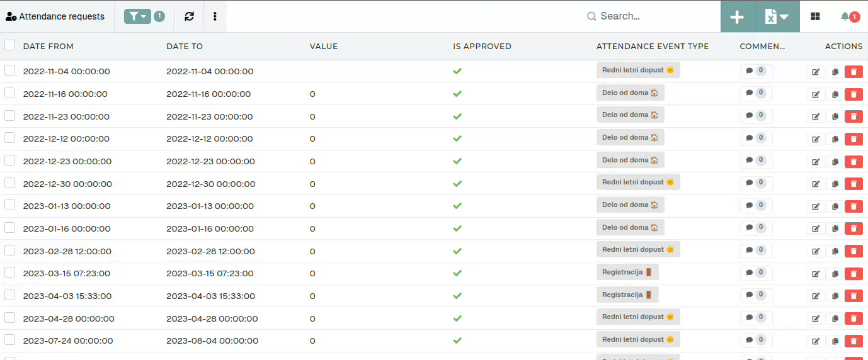Screen dimensions: 868x360
Task: Click date from 2023-02-28 12:00:00 cell
Action: pos(67,251)
